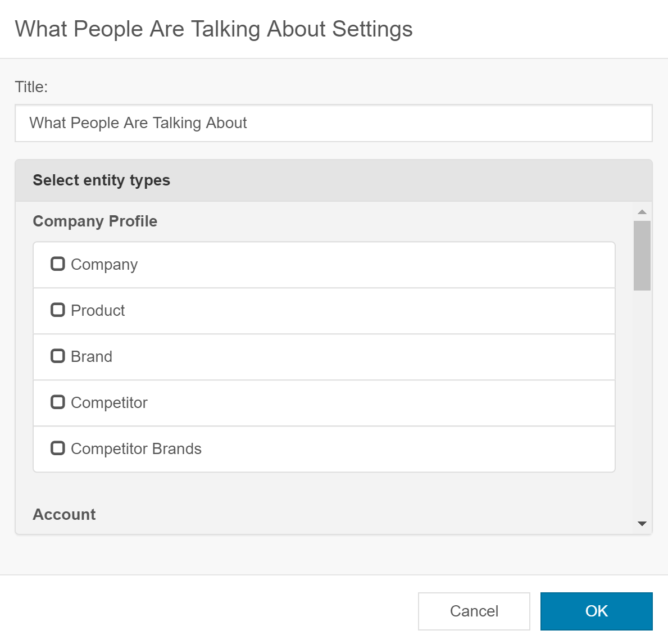Check the Company checkbox
Screen dimensions: 668x644
click(57, 264)
